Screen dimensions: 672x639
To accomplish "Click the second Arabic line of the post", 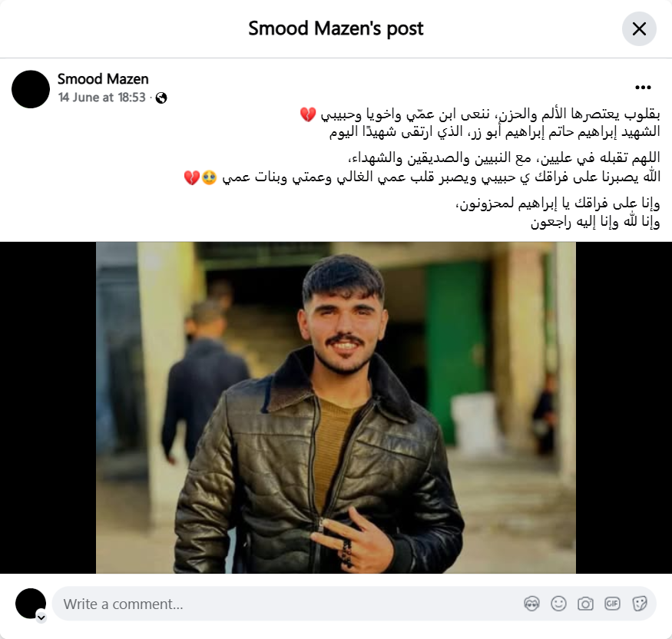I will pos(495,132).
